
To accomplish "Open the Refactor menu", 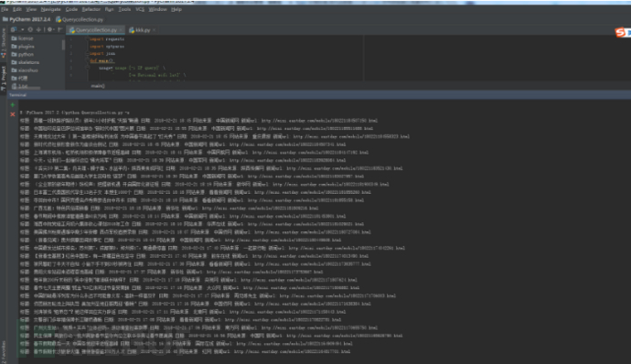I will coord(91,9).
